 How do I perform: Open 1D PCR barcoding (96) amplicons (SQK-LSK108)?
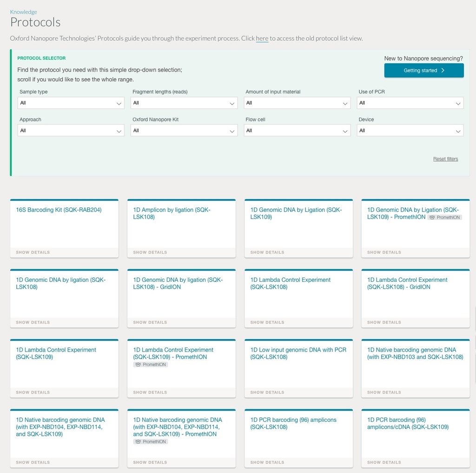tap(293, 423)
